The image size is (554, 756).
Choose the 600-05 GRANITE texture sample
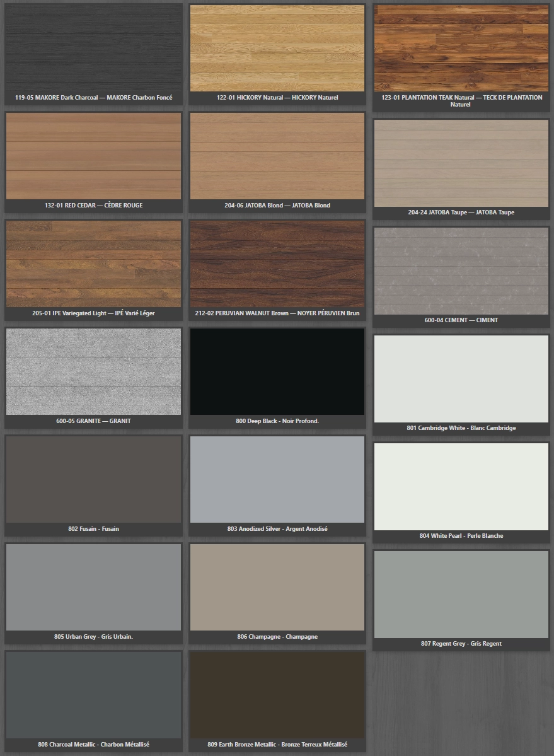click(93, 371)
